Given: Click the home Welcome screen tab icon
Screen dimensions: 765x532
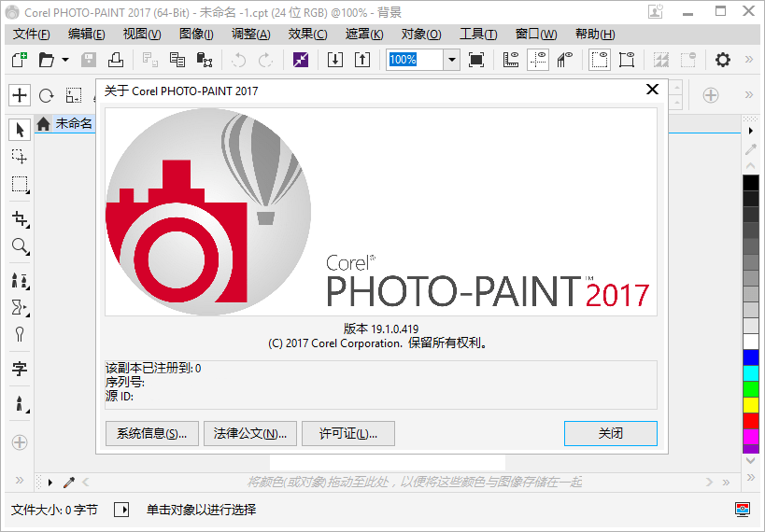Looking at the screenshot, I should click(43, 124).
